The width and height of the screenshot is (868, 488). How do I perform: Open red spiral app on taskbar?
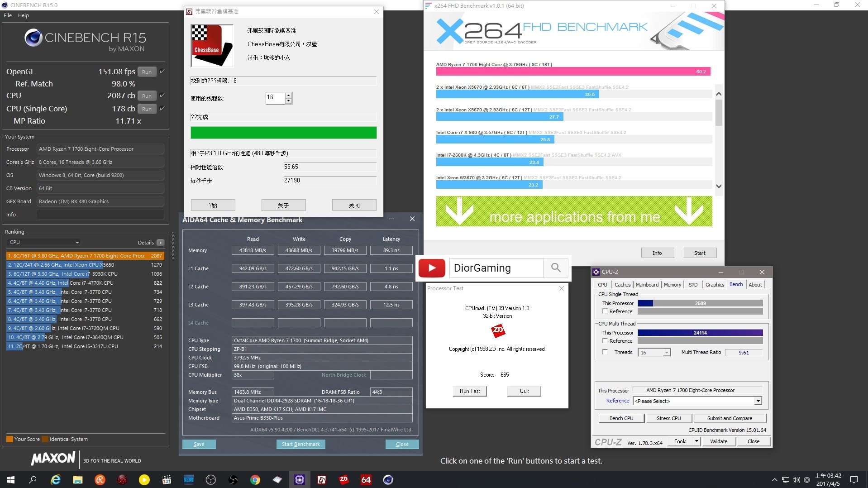122,479
